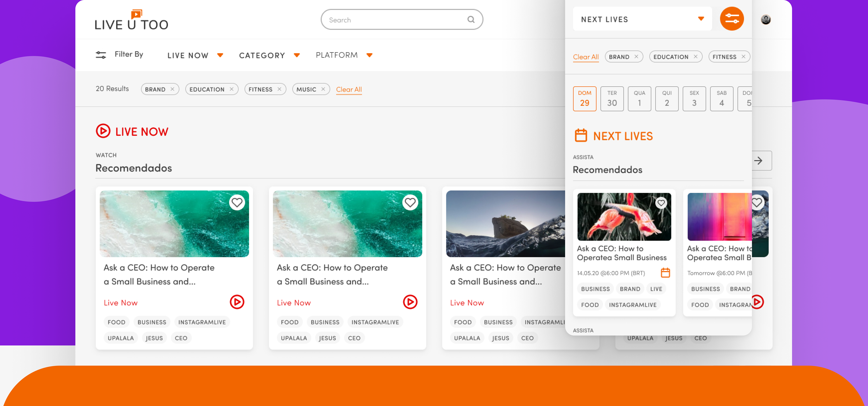Click the next arrow in Recomendados row

[759, 161]
